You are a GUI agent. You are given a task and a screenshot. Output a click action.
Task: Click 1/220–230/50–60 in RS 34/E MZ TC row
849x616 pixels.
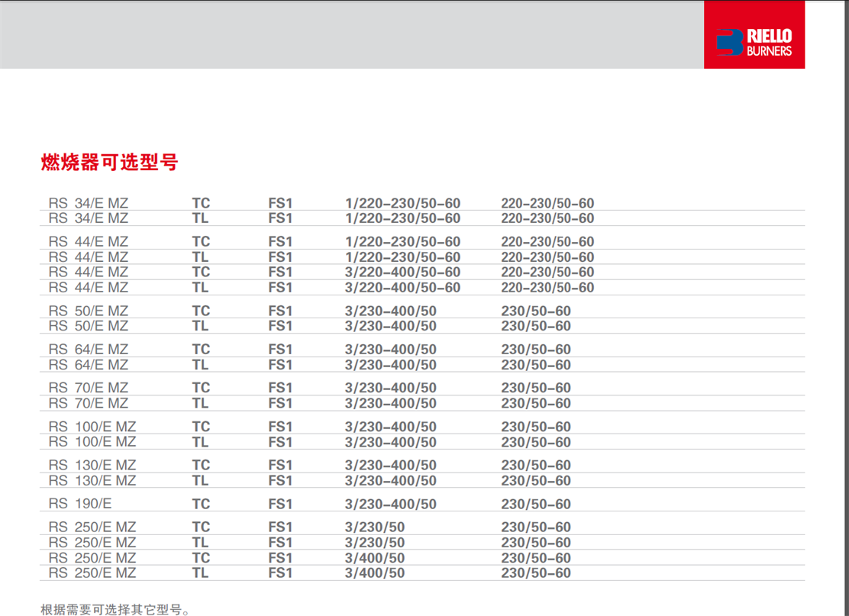403,204
